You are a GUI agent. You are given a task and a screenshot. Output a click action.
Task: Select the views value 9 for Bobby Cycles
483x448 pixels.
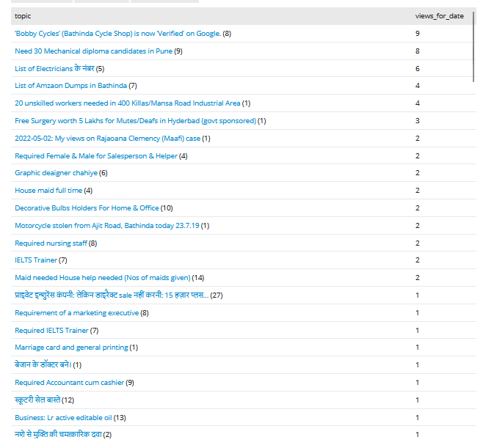click(x=418, y=34)
